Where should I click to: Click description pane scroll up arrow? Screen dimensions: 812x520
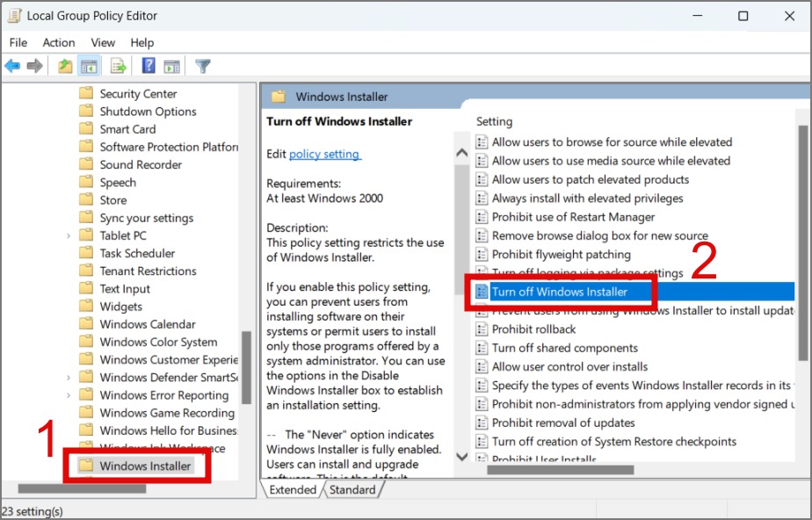461,153
